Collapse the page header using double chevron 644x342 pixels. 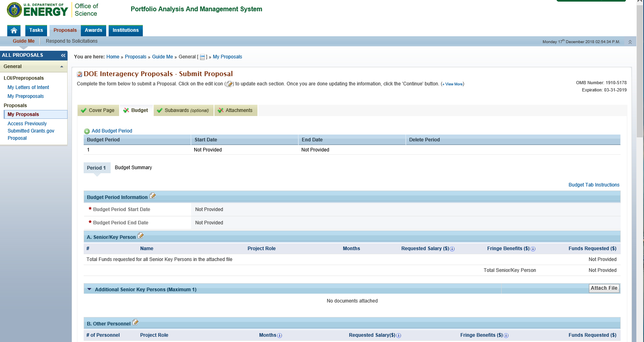pos(630,42)
